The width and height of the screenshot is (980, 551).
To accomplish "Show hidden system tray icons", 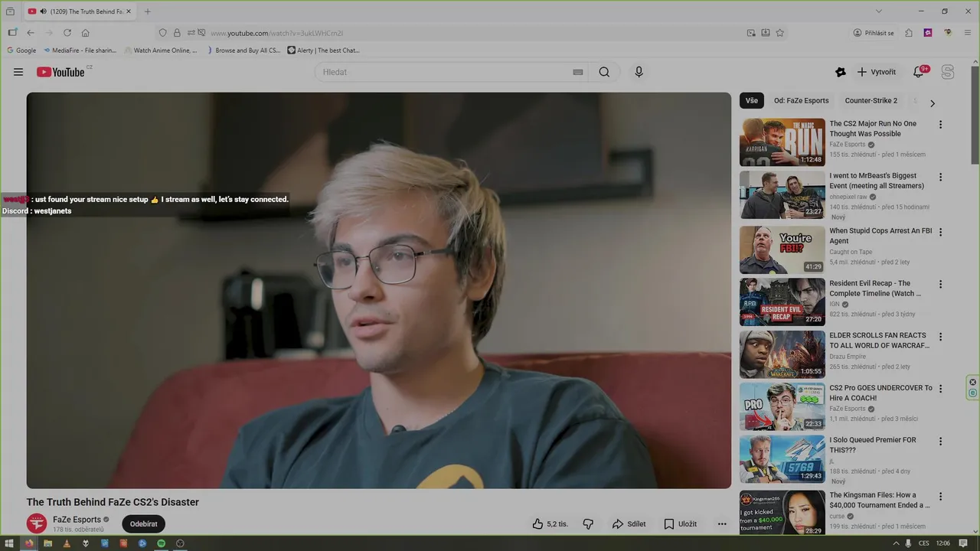I will pyautogui.click(x=896, y=543).
